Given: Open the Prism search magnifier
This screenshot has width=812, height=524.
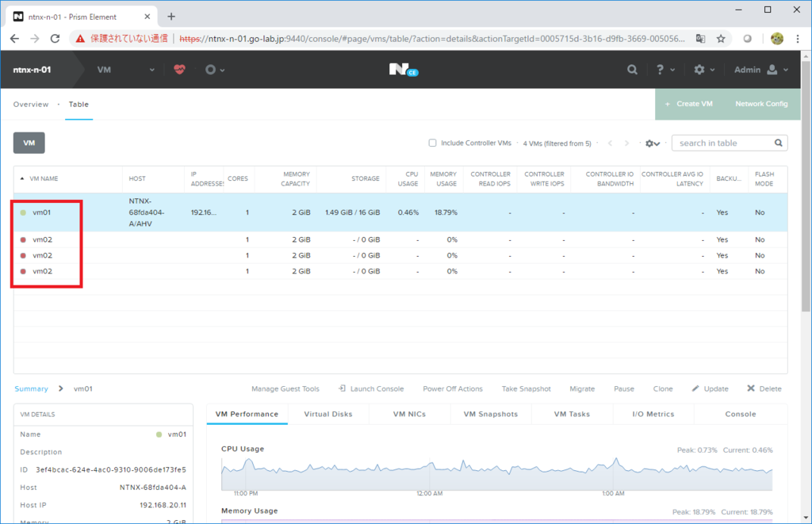Looking at the screenshot, I should (x=632, y=70).
